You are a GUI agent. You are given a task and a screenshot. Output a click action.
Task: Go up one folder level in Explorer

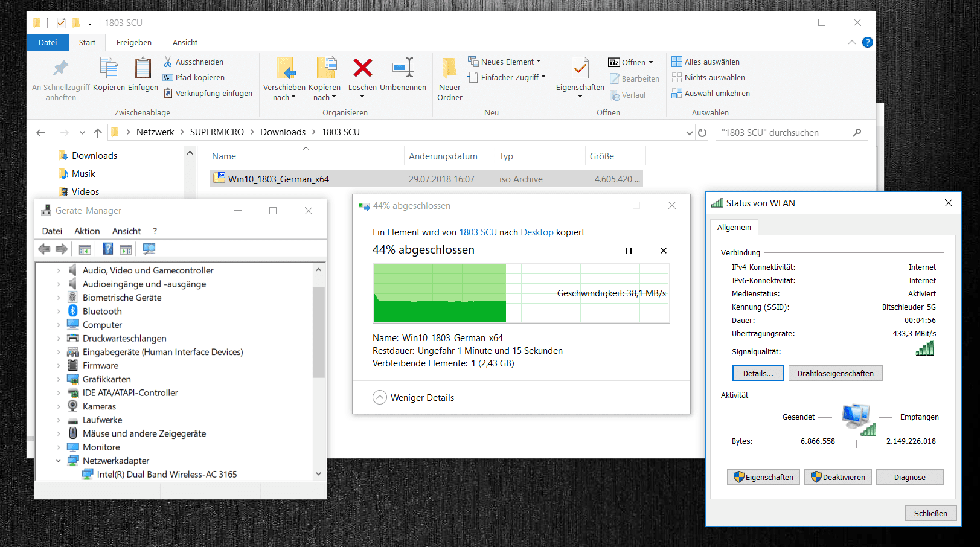point(98,132)
